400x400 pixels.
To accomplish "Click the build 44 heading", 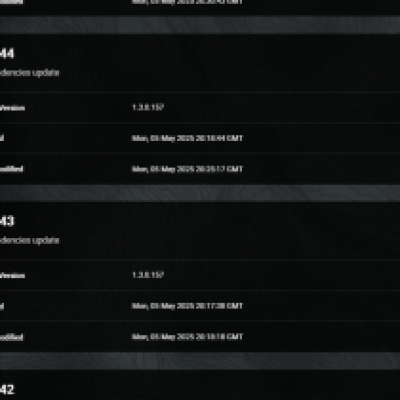I will coord(7,53).
